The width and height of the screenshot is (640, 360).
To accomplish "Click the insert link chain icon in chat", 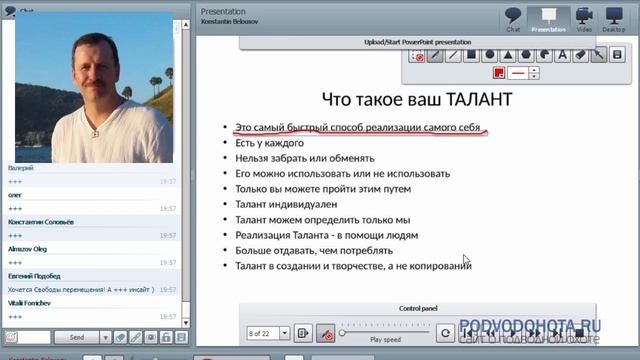I will click(136, 338).
